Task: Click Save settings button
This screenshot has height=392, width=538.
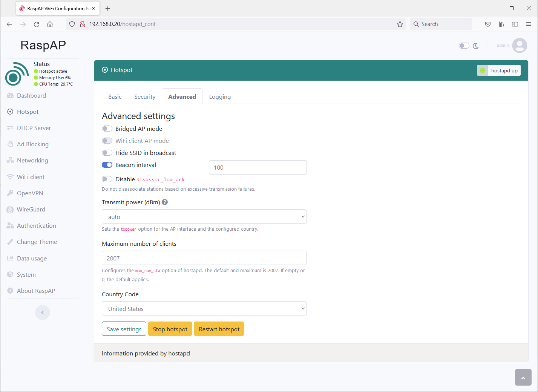Action: [x=124, y=329]
